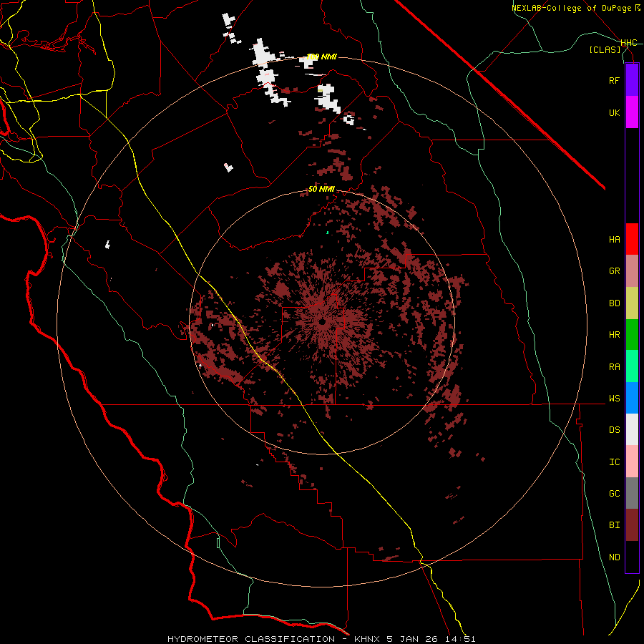This screenshot has height=644, width=644.
Task: Click the GR legend label
Action: tap(614, 271)
